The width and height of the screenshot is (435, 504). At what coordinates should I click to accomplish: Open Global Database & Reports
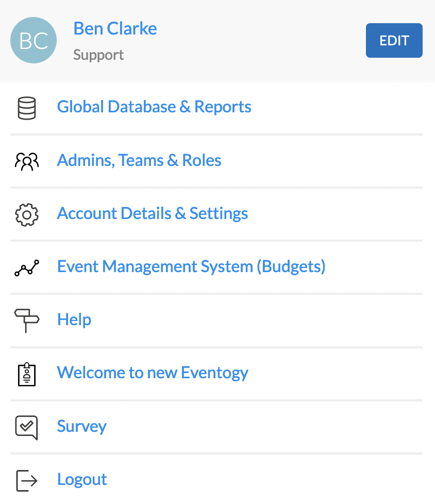154,107
